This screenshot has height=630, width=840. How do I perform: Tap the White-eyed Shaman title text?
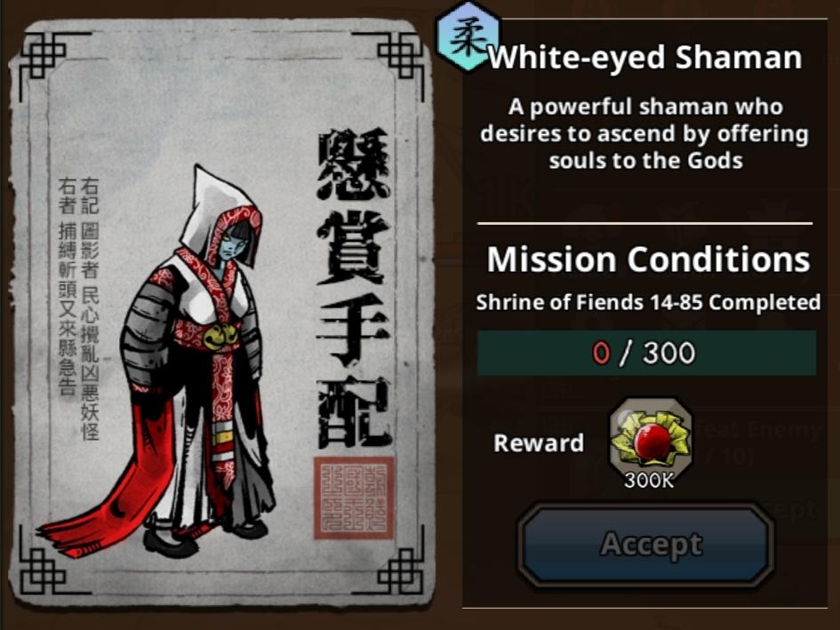pyautogui.click(x=645, y=58)
